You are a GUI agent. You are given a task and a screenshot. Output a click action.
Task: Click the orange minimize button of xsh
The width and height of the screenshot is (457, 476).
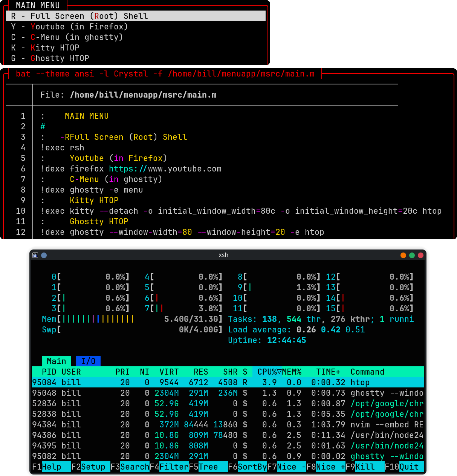pos(403,255)
